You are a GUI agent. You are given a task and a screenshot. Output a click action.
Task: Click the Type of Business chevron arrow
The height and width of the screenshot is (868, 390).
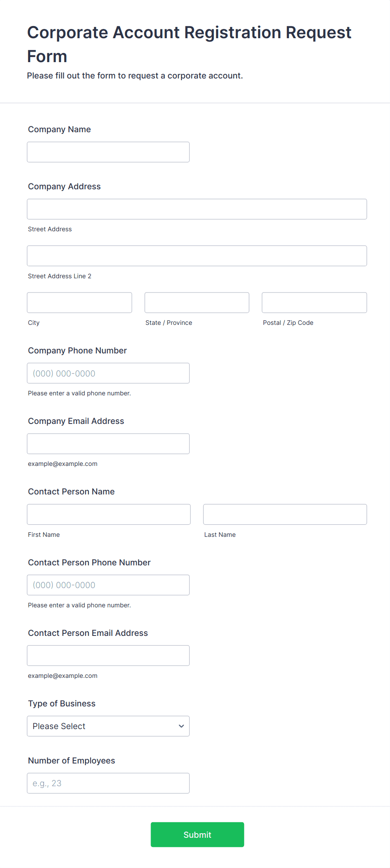pyautogui.click(x=181, y=726)
